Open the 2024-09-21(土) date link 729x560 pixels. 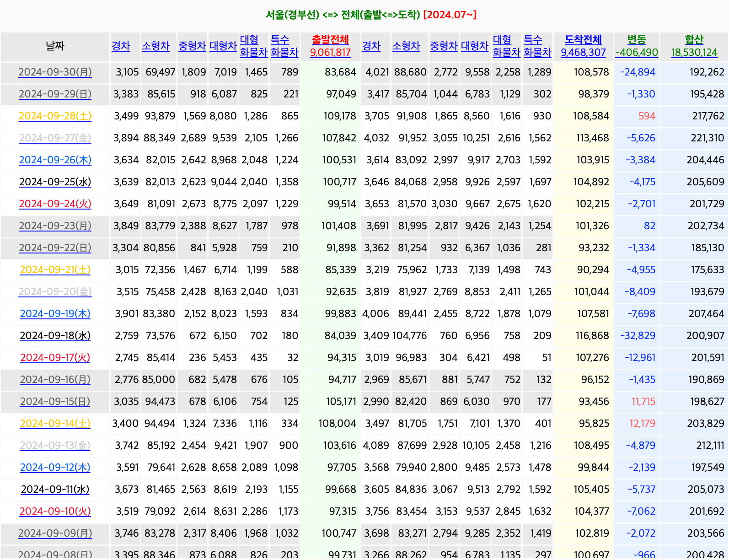[x=55, y=270]
